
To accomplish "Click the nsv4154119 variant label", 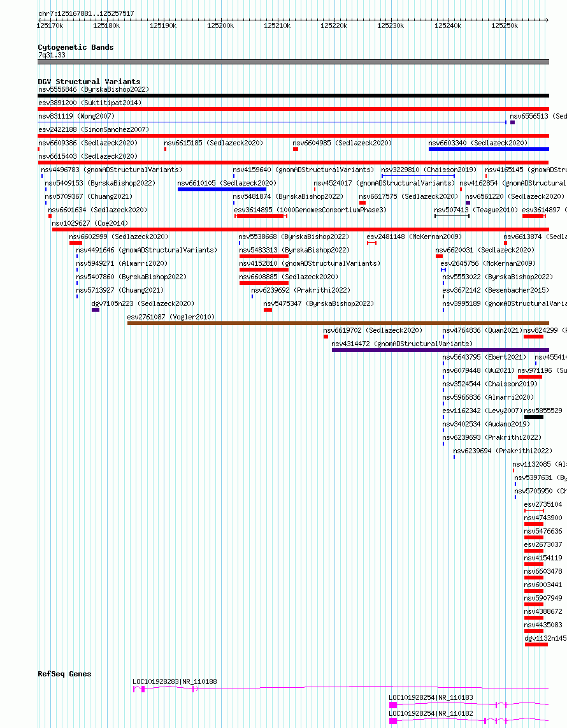I will click(x=543, y=558).
